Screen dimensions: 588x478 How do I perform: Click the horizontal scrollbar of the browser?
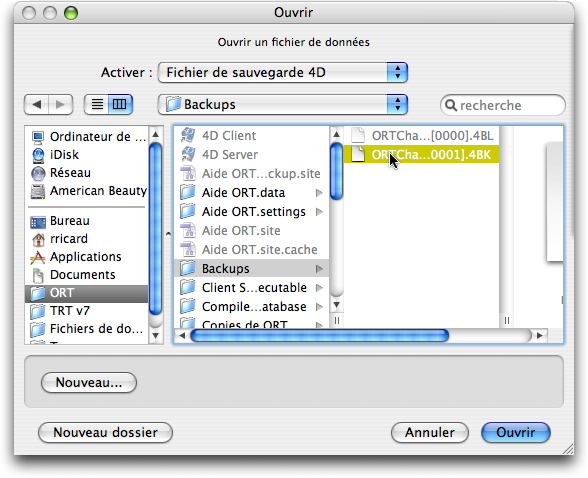tap(320, 335)
